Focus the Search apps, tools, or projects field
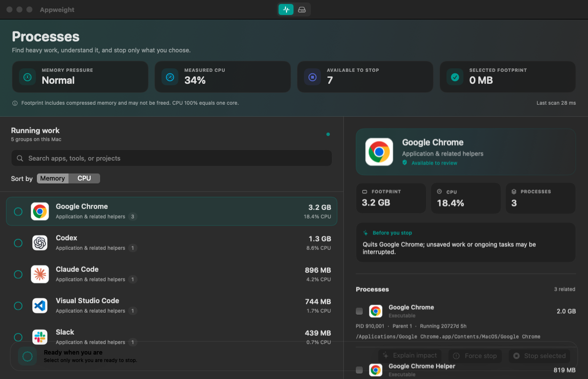Viewport: 588px width, 379px height. pos(171,159)
